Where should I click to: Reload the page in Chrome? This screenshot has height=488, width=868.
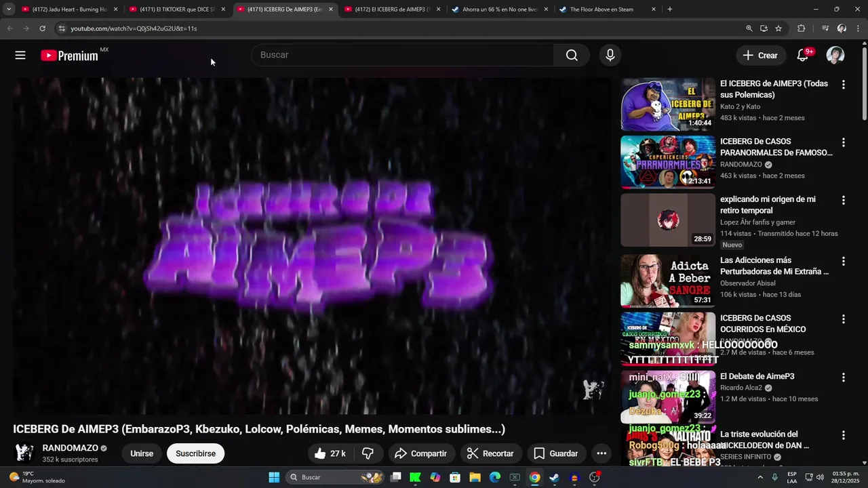pos(42,28)
